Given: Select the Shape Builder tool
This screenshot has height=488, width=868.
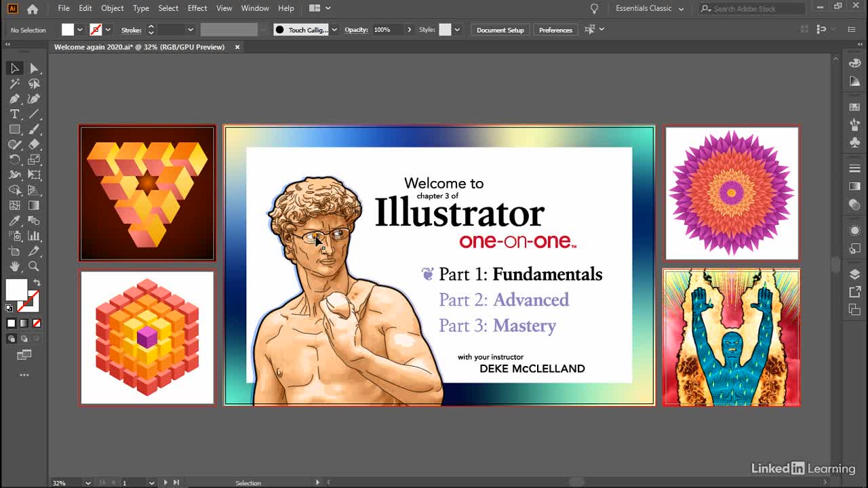Looking at the screenshot, I should click(x=14, y=190).
